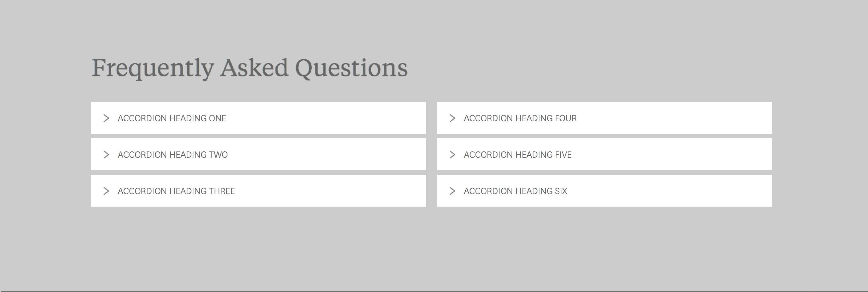Click the "Frequently Asked Questions" title
868x292 pixels.
point(249,68)
